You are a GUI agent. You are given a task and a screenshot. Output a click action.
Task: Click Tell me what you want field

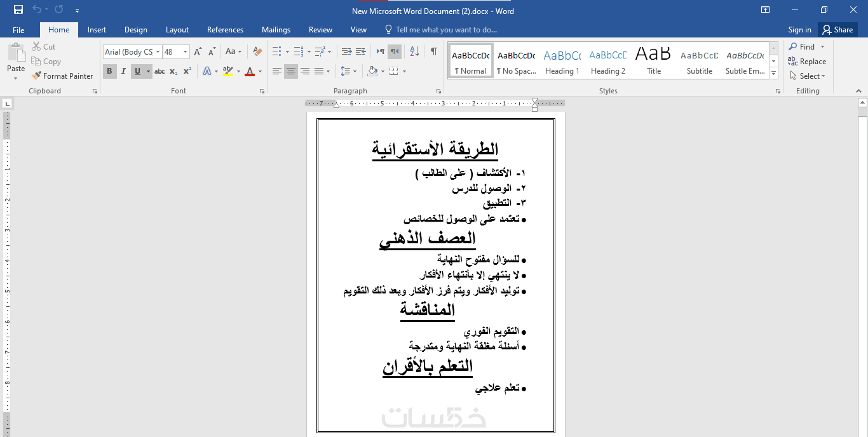tap(440, 30)
